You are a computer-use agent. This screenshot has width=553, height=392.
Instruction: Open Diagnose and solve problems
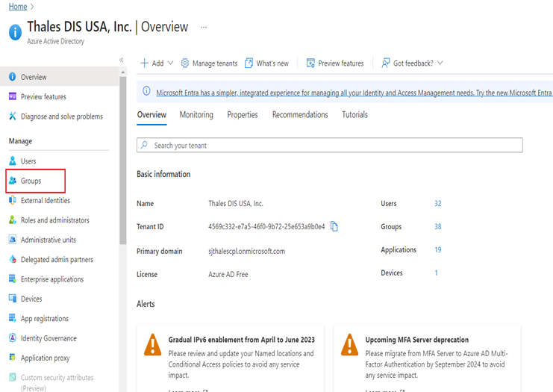coord(61,116)
